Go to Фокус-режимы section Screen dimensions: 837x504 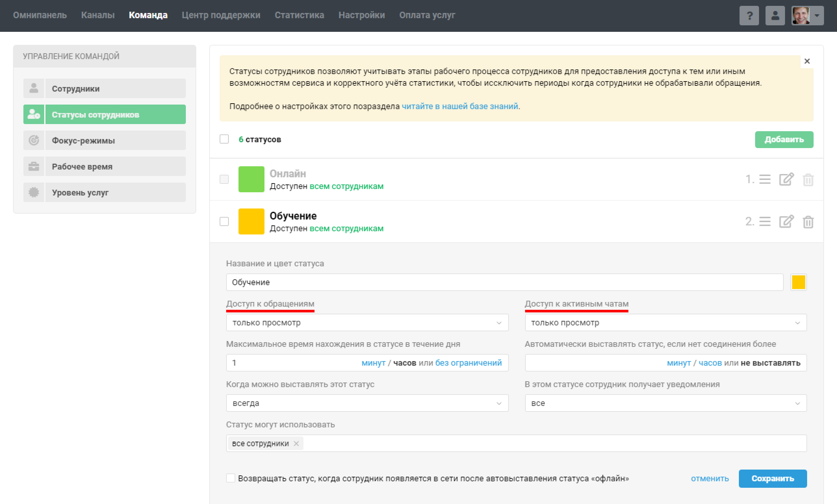[115, 141]
